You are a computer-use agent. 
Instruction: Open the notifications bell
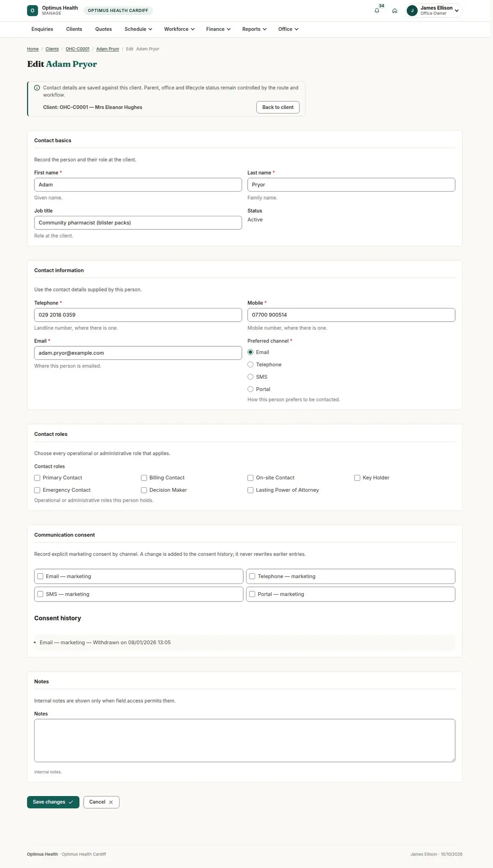point(377,11)
